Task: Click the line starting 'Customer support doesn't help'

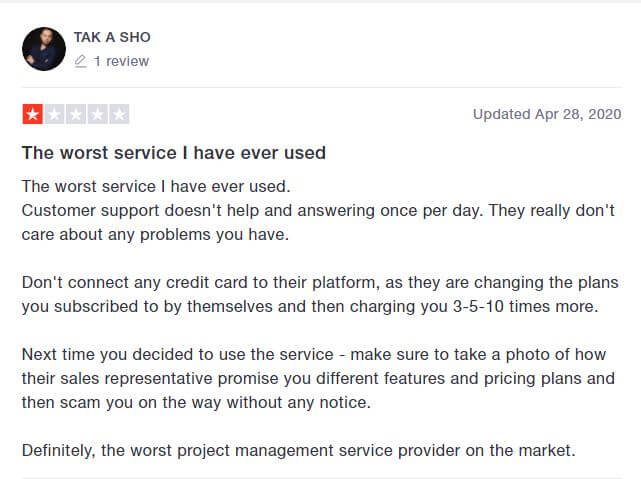Action: click(x=318, y=211)
